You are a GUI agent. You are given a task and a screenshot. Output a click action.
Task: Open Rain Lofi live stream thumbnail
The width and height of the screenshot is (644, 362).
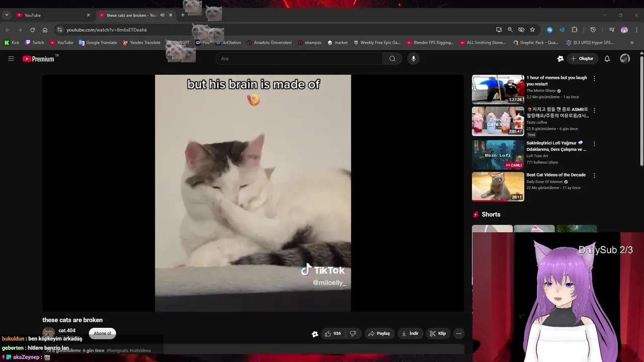(498, 154)
